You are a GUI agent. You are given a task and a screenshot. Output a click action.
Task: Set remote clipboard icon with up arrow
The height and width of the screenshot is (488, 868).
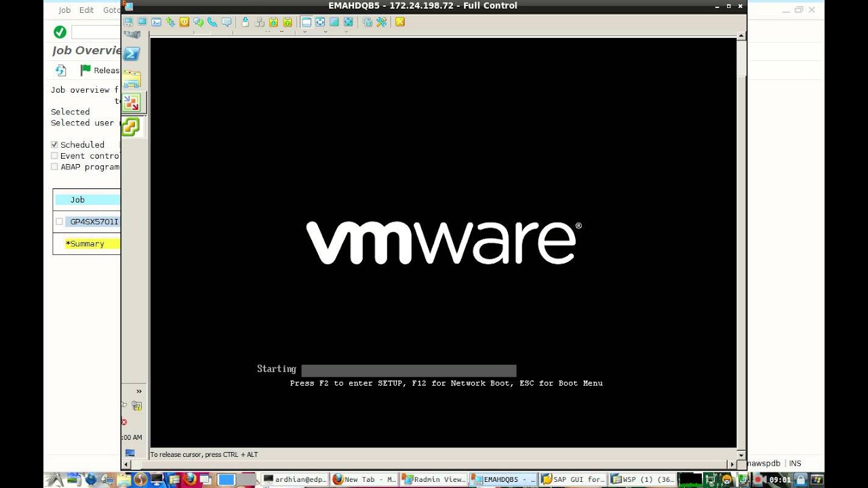[x=288, y=22]
